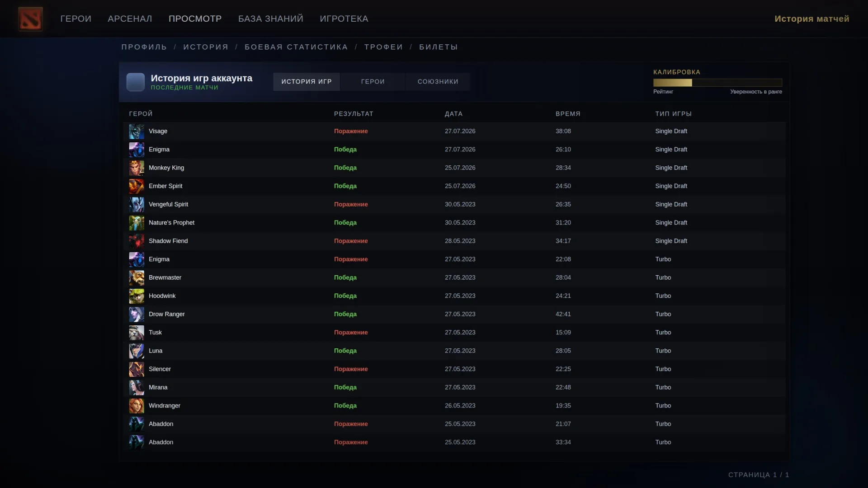Image resolution: width=868 pixels, height=488 pixels.
Task: Open the ИСТОРИЯ submenu link
Action: (206, 47)
